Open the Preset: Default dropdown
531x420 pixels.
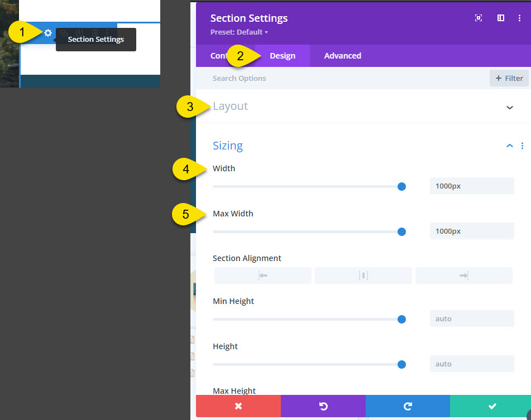(239, 32)
